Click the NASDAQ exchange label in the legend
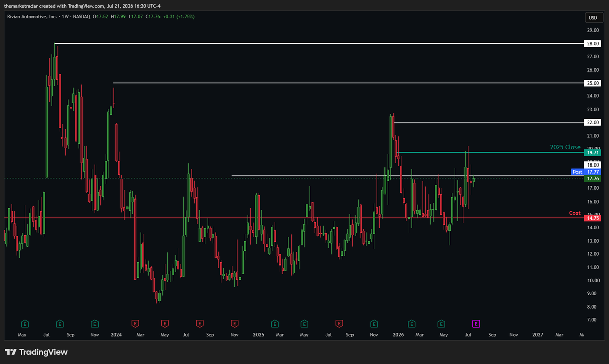This screenshot has width=609, height=364. pyautogui.click(x=82, y=17)
